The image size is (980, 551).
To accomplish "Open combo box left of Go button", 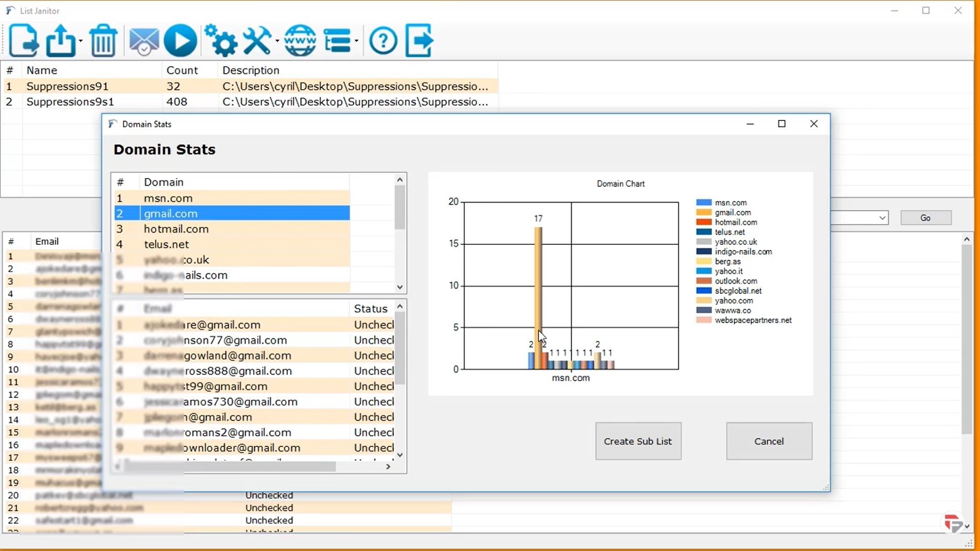I will click(x=882, y=218).
